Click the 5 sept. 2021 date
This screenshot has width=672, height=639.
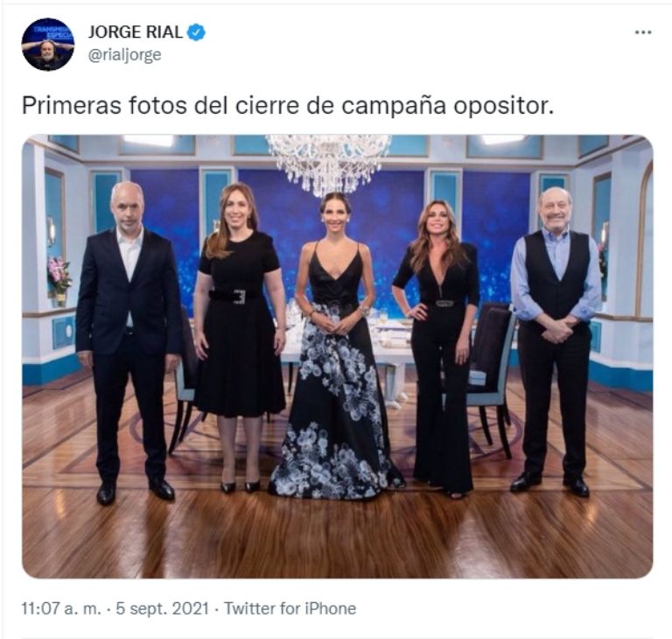pyautogui.click(x=163, y=608)
